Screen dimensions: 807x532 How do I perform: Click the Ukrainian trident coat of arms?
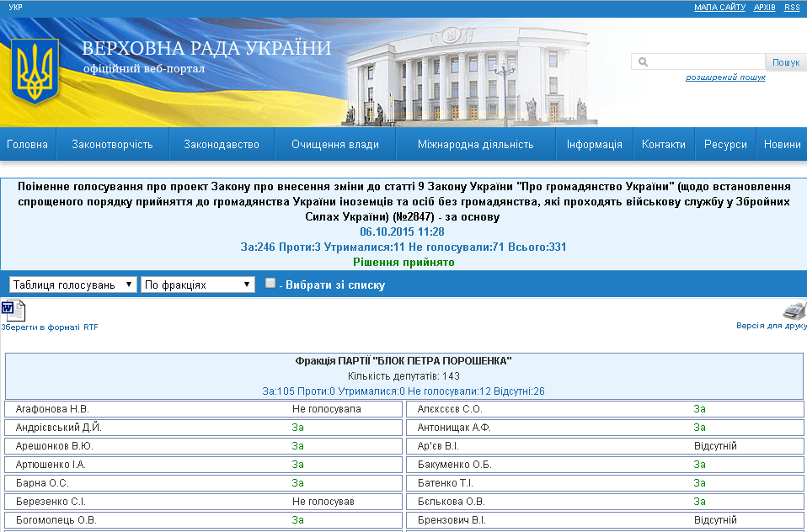[35, 72]
